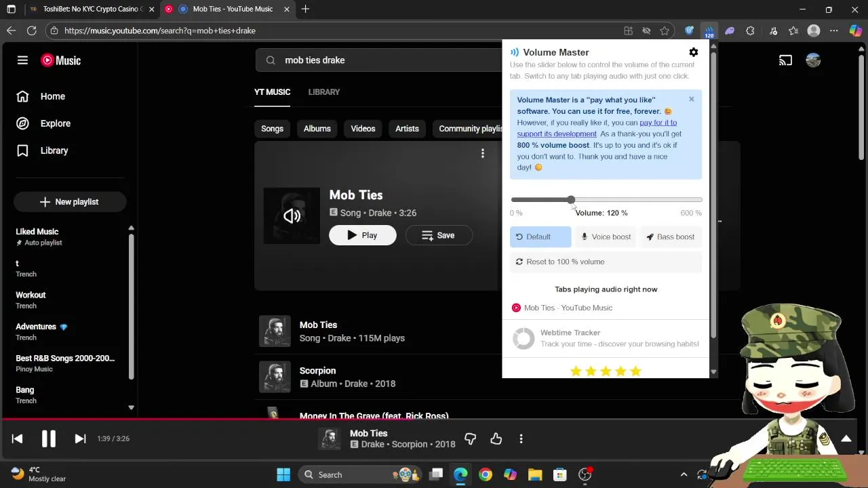Dislike the current song

470,439
